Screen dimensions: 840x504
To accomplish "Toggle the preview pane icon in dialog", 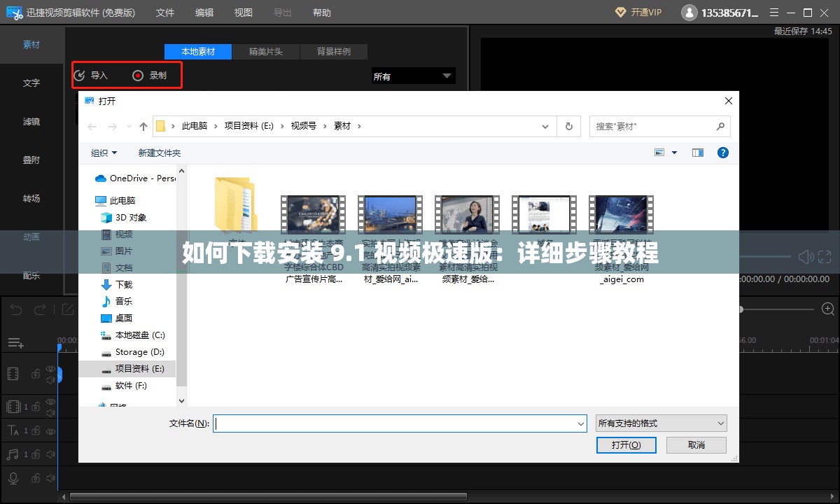I will (x=697, y=153).
